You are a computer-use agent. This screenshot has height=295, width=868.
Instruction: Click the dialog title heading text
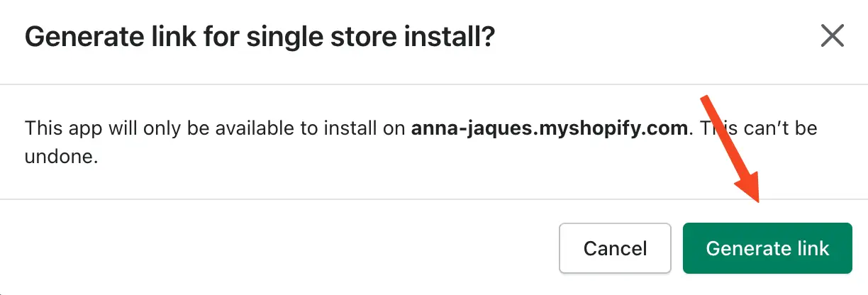tap(259, 37)
